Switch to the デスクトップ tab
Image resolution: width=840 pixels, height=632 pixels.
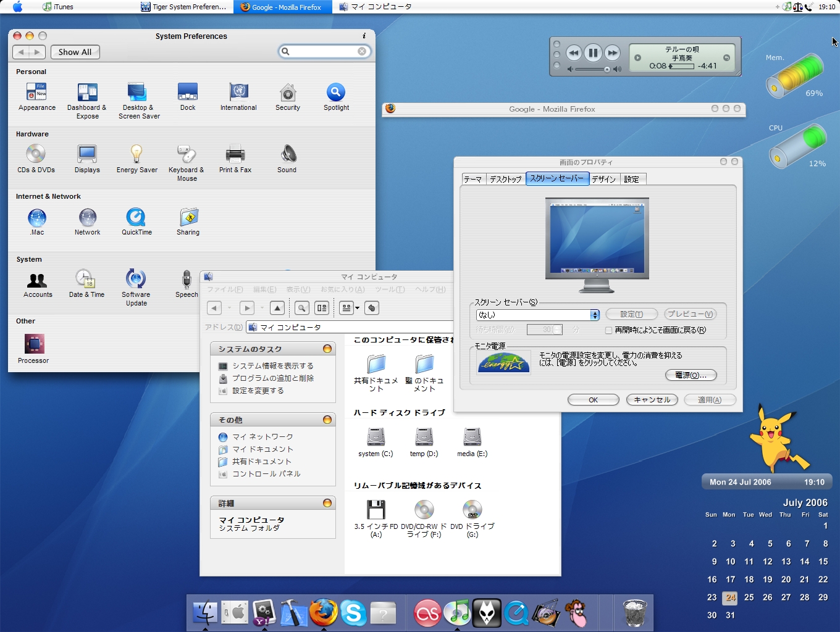pos(505,179)
